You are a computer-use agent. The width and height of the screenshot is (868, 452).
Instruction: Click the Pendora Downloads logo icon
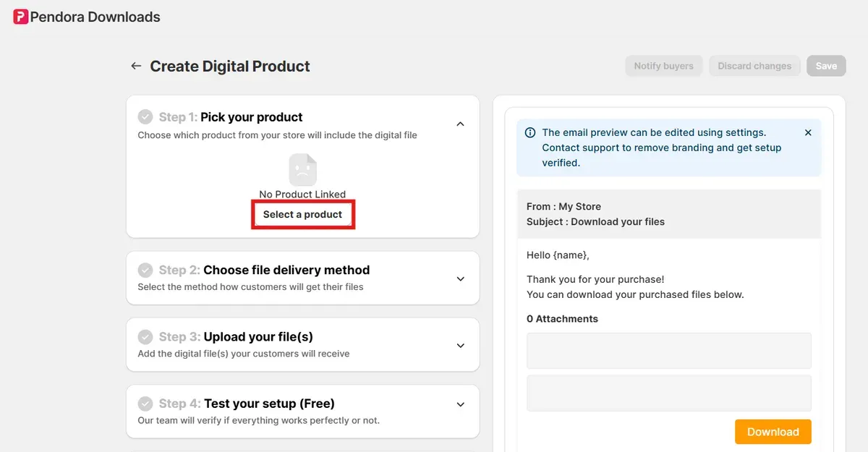point(20,16)
